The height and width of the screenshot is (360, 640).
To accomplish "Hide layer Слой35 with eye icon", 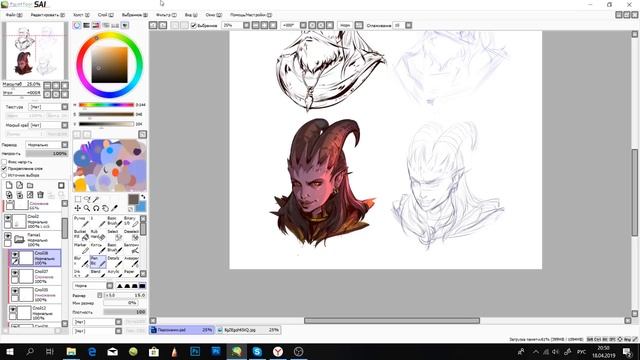I will pyautogui.click(x=15, y=291).
